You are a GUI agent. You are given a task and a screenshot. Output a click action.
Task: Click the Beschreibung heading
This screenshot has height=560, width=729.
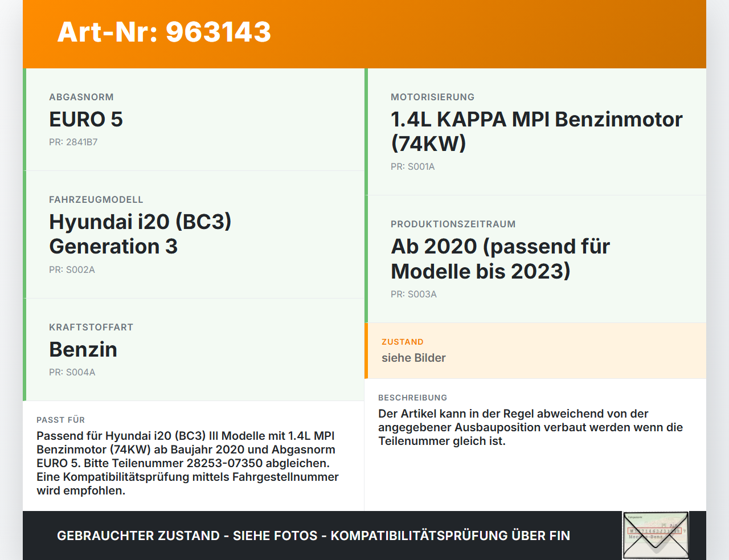pyautogui.click(x=412, y=398)
